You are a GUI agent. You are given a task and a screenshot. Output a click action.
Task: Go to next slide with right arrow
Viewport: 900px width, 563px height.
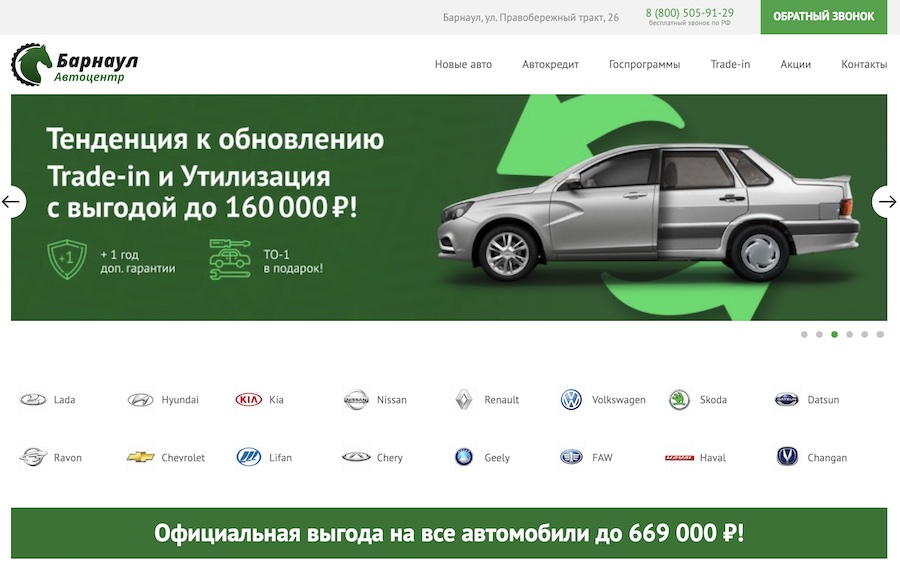pyautogui.click(x=887, y=201)
